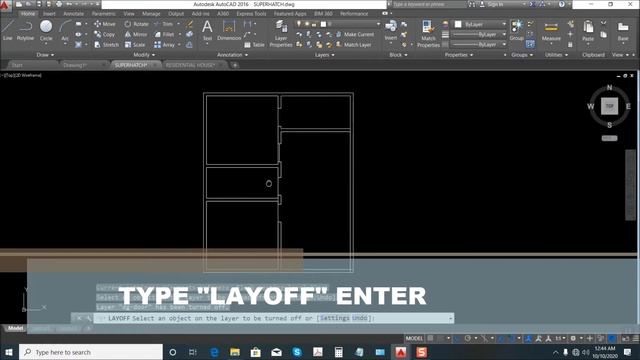
Task: Click the LAYOFF command line input
Action: [x=274, y=318]
